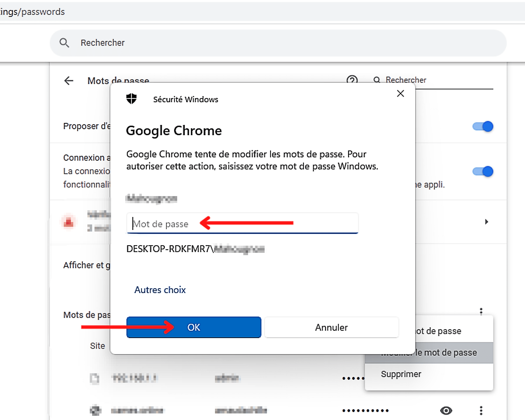Viewport: 525px width, 420px height.
Task: Click the file icon on the first password row
Action: tap(94, 378)
